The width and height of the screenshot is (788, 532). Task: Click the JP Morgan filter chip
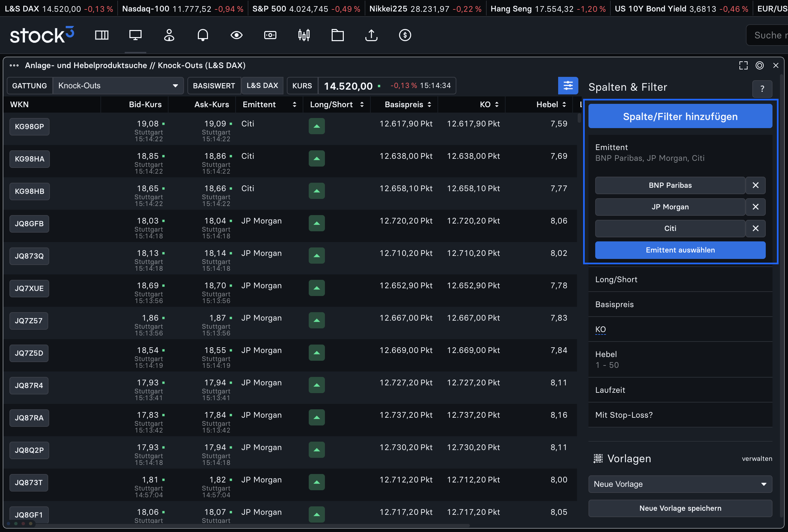coord(670,207)
